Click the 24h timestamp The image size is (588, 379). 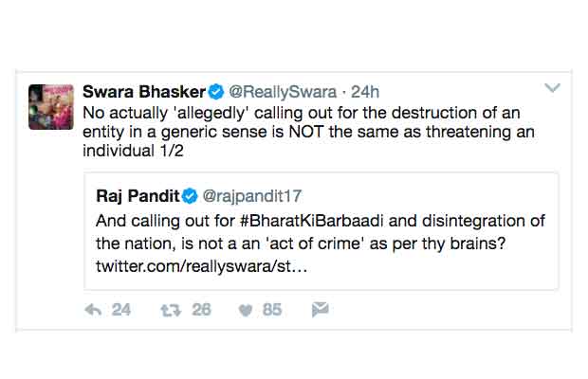point(365,92)
